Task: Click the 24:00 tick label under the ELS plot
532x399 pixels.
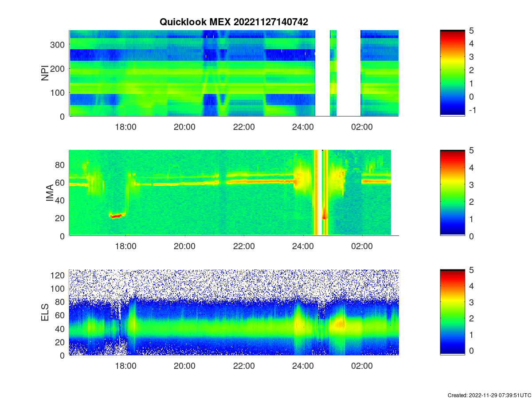Action: [x=303, y=366]
